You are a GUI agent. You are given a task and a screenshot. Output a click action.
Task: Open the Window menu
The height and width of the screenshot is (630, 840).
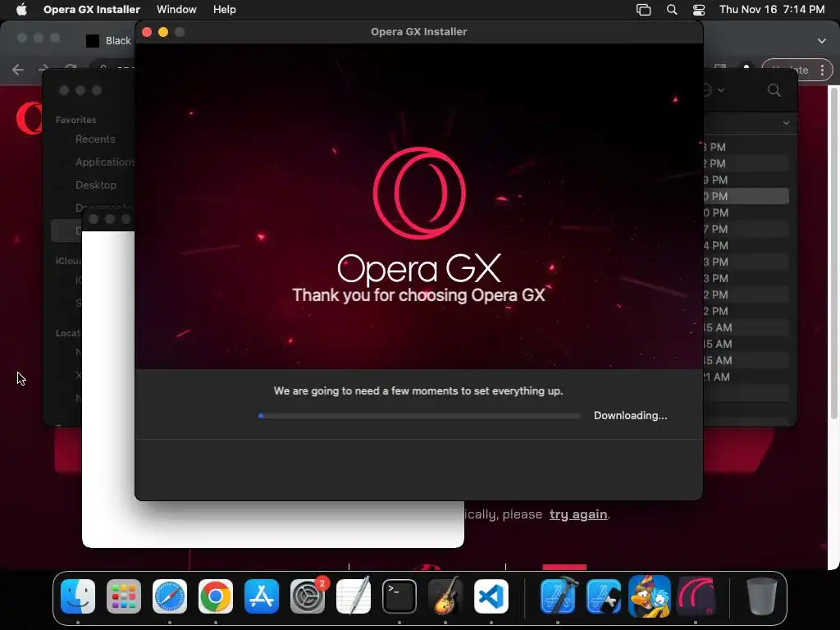[x=177, y=10]
